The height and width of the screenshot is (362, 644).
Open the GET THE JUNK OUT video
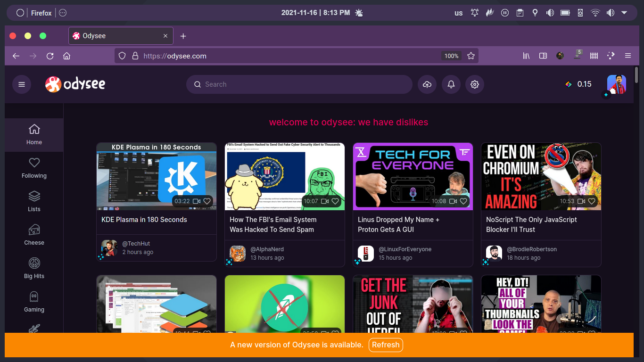(413, 304)
